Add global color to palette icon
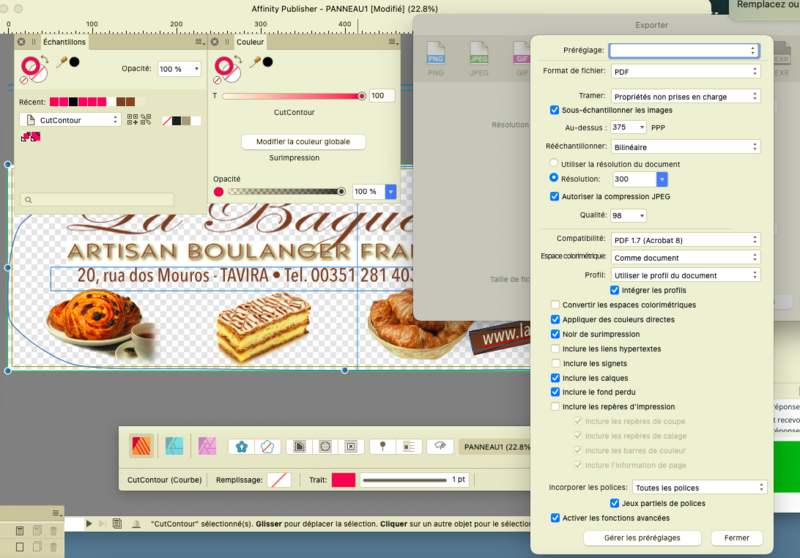 pyautogui.click(x=146, y=120)
